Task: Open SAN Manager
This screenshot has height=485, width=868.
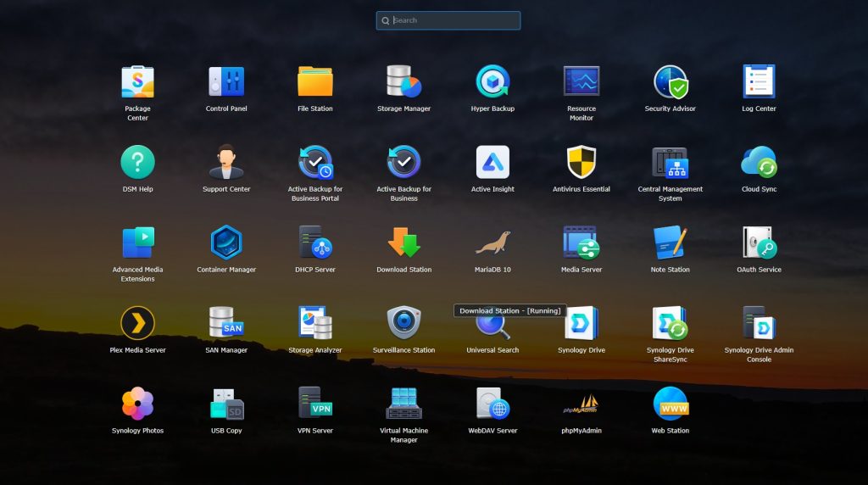Action: click(x=226, y=323)
